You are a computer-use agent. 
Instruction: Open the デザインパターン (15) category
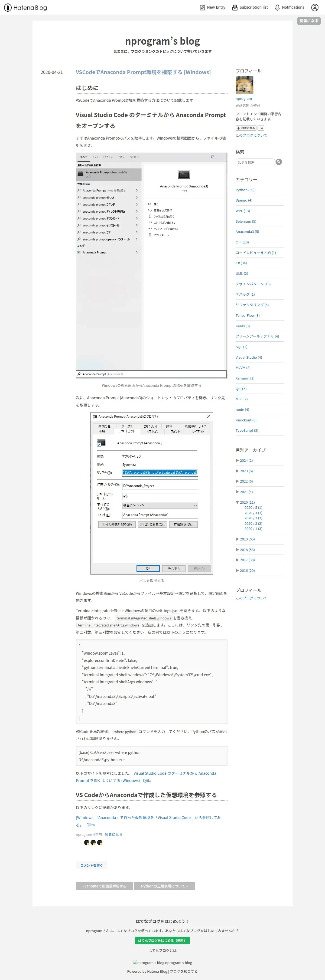click(253, 284)
